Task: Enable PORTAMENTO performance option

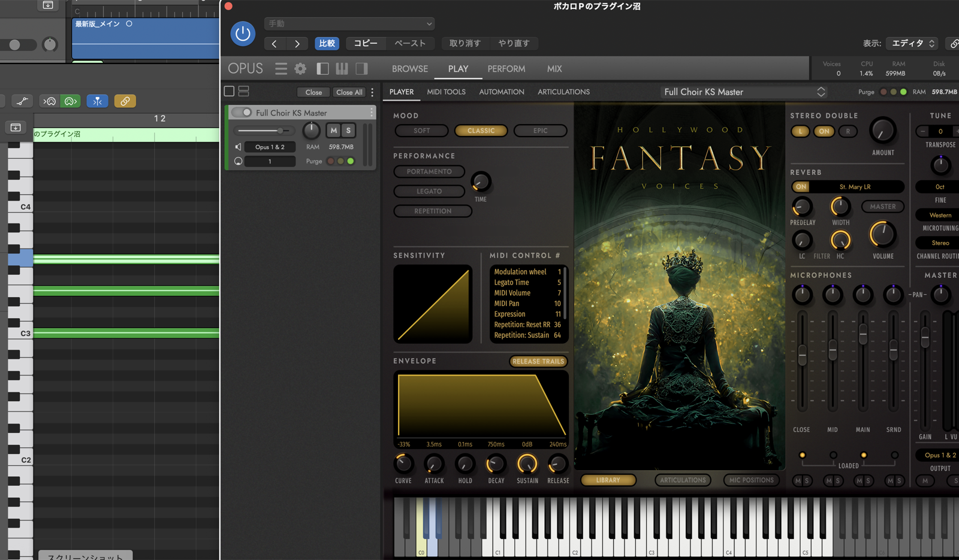Action: point(429,171)
